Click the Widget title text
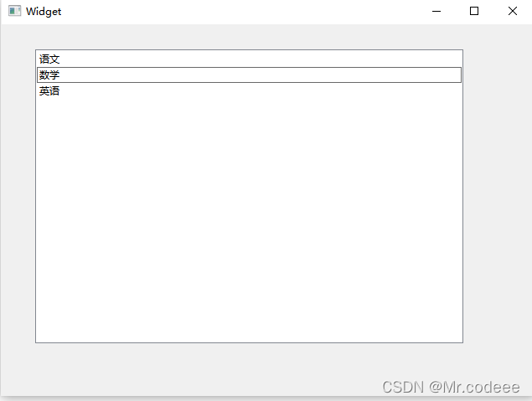The image size is (532, 401). tap(44, 11)
